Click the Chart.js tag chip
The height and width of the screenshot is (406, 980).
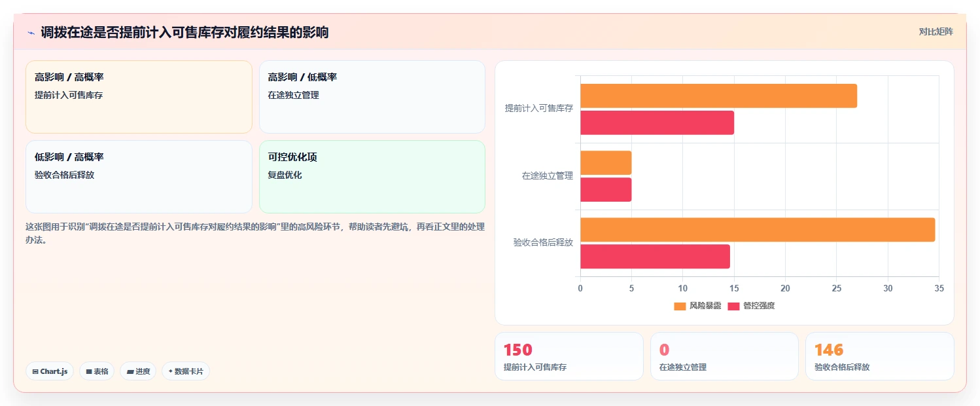pyautogui.click(x=50, y=371)
